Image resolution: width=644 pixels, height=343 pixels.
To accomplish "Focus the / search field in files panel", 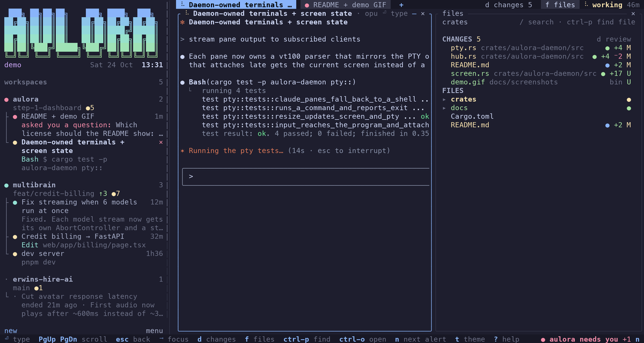I will click(x=537, y=22).
